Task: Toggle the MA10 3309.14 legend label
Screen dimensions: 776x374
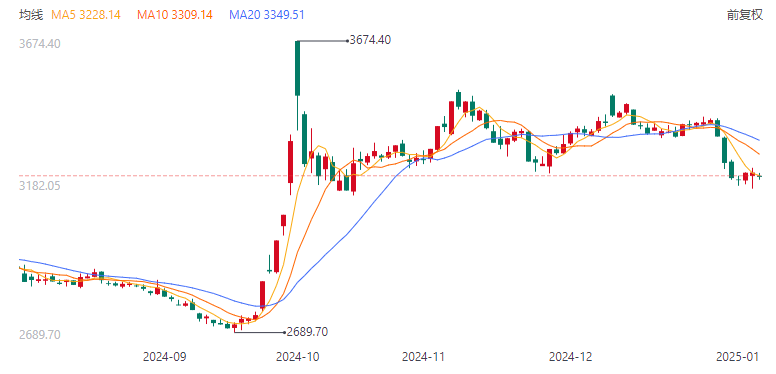Action: coord(175,15)
